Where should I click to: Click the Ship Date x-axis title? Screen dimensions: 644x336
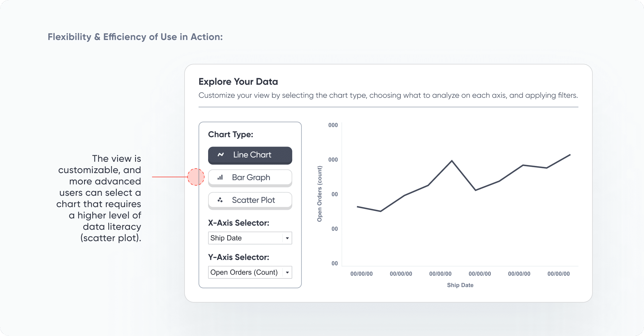(460, 285)
